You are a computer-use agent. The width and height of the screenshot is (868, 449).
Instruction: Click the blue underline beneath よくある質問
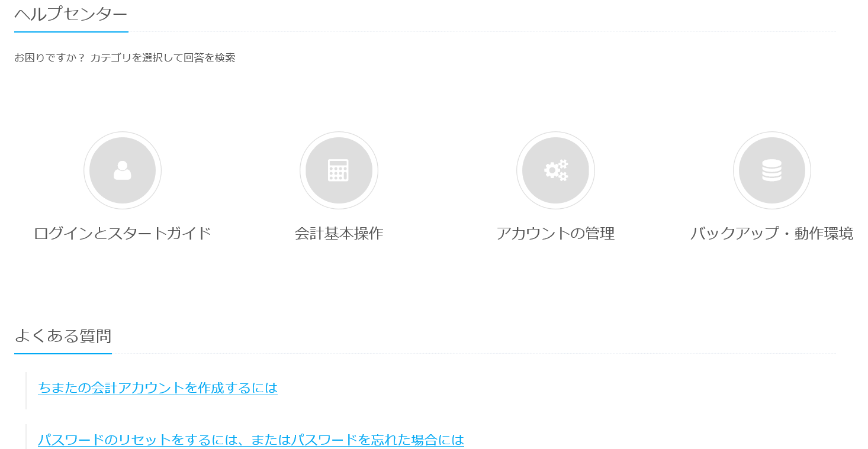point(63,354)
